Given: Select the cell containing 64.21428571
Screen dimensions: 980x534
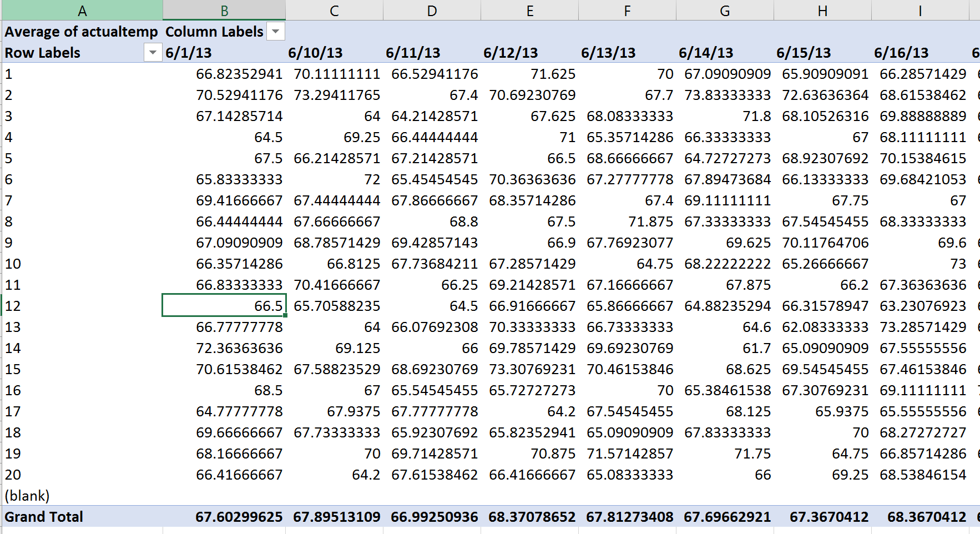Looking at the screenshot, I should point(432,116).
